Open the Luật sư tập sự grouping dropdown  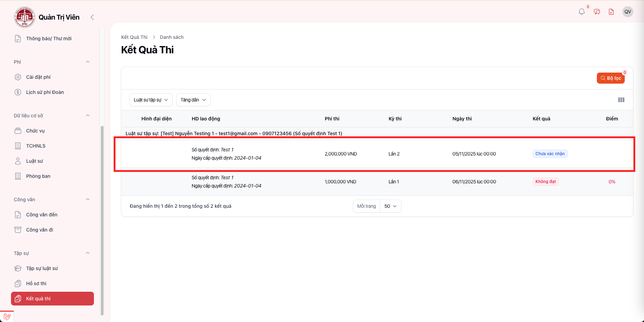point(151,100)
